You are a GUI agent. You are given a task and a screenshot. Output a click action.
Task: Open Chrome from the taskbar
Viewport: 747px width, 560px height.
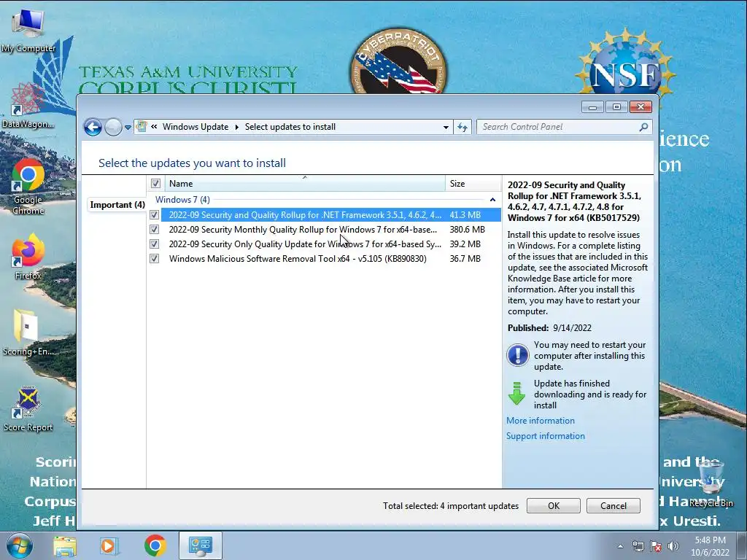155,545
